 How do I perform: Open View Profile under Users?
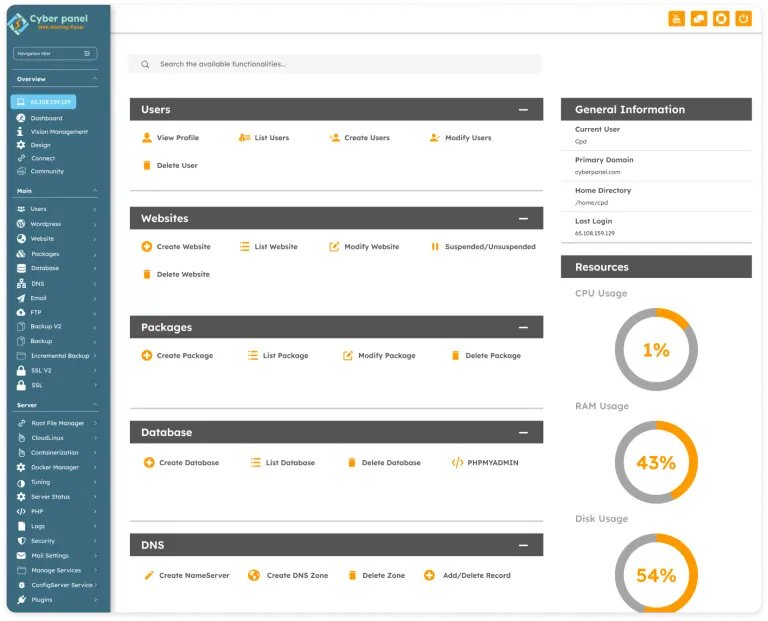point(170,138)
